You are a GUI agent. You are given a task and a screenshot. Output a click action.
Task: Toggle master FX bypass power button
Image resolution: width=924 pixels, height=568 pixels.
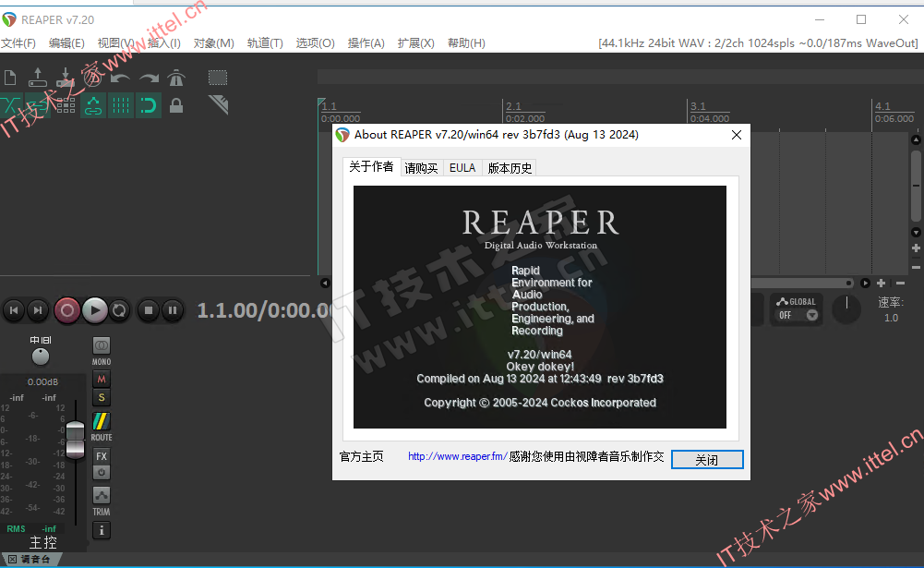102,473
